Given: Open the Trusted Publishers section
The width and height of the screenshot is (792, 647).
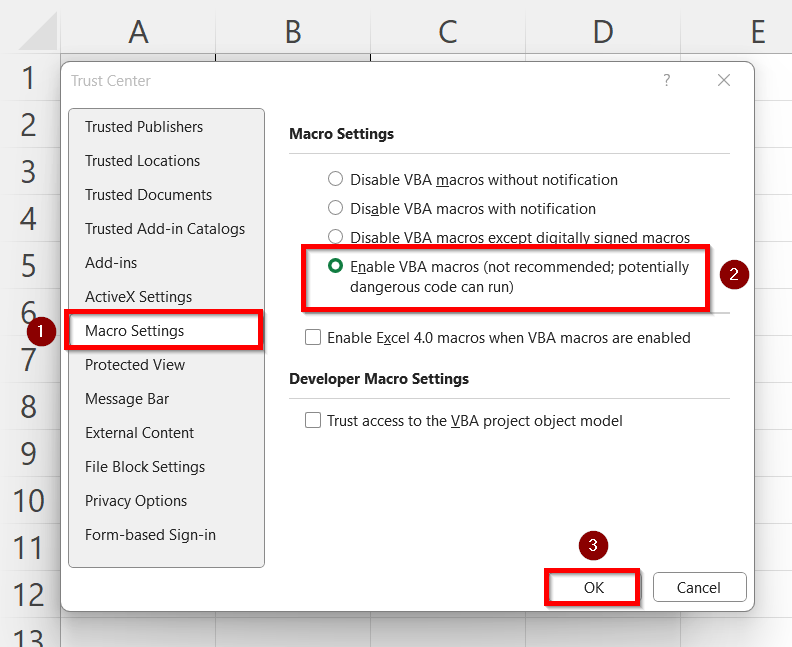Looking at the screenshot, I should (144, 127).
